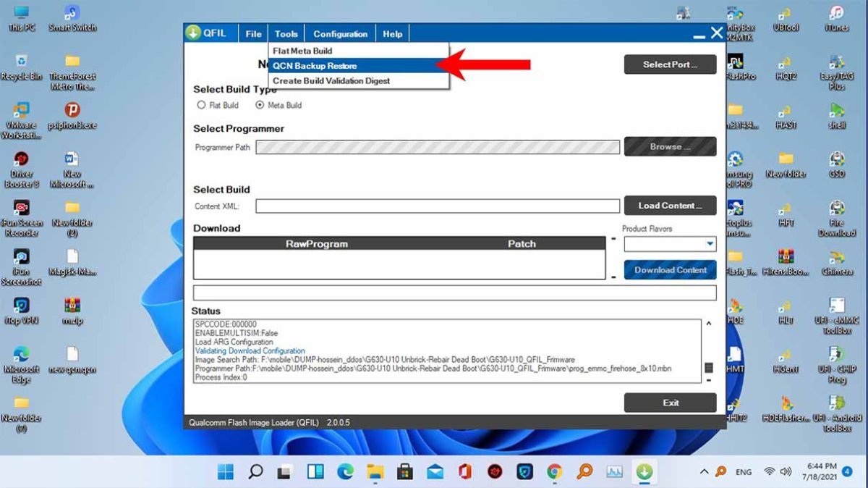Image resolution: width=868 pixels, height=488 pixels.
Task: Select the VMware Workstation desktop icon
Action: [22, 120]
